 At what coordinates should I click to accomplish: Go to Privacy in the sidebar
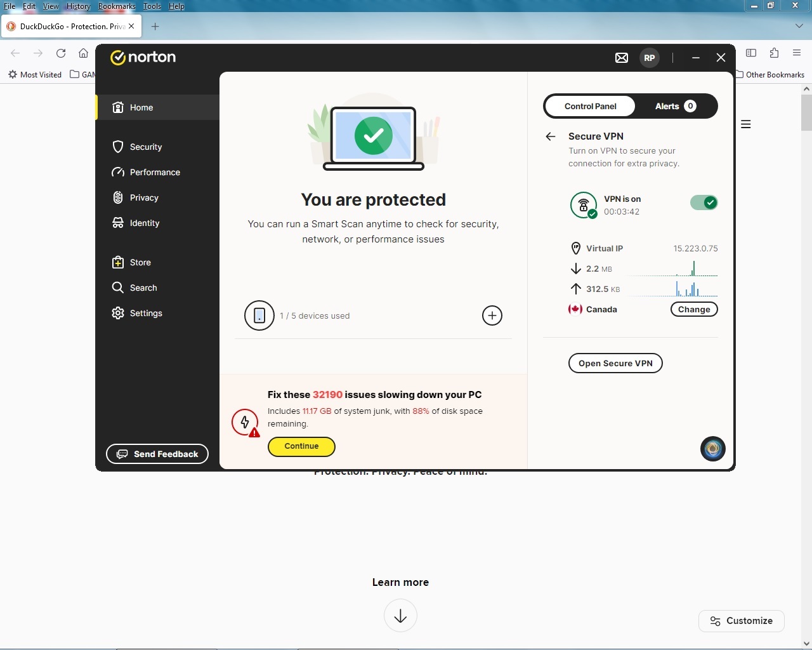[x=143, y=197]
